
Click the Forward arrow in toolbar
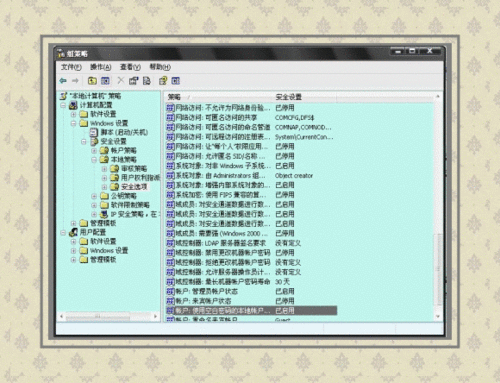(x=75, y=81)
